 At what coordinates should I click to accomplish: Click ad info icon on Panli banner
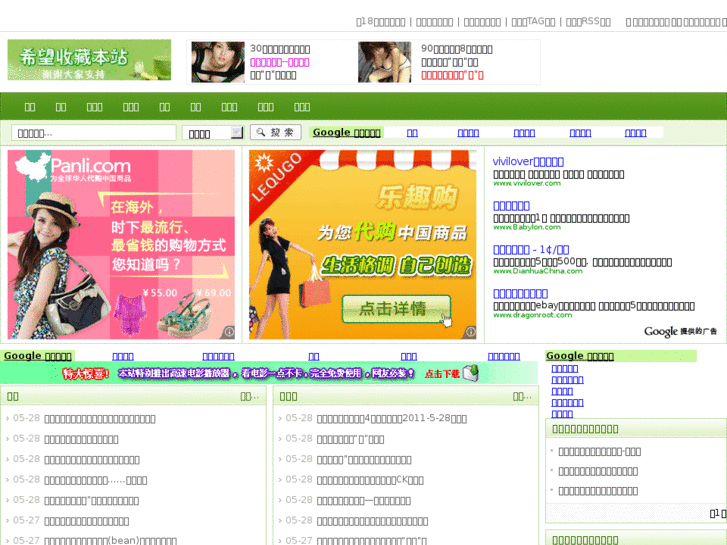(x=229, y=332)
